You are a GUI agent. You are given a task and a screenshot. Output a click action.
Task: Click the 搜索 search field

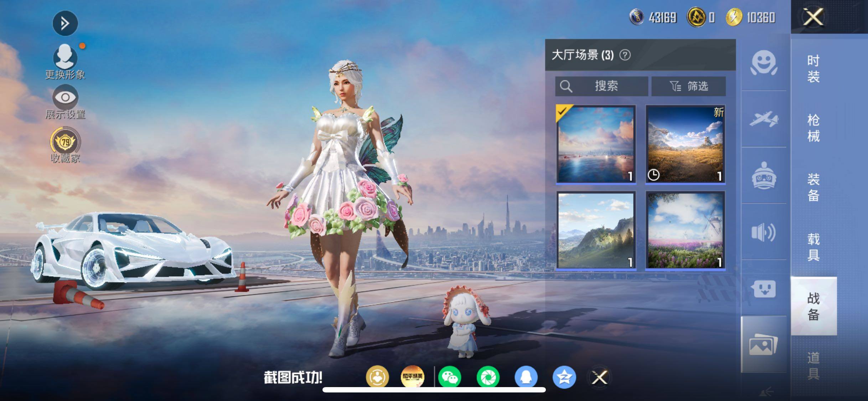(601, 86)
